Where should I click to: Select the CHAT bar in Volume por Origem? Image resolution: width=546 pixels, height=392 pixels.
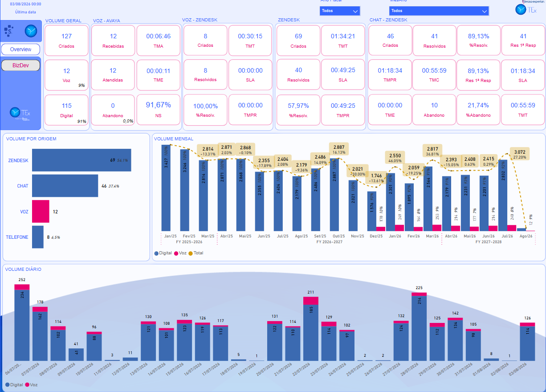[x=65, y=186]
